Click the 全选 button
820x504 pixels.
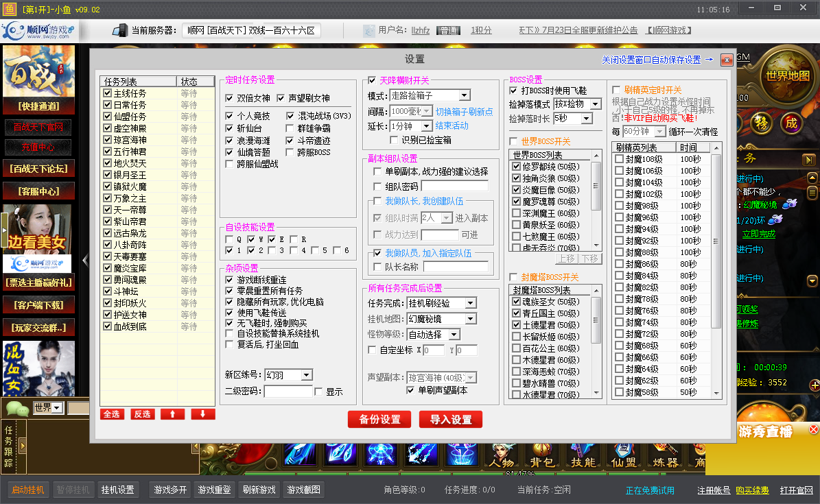click(x=111, y=414)
